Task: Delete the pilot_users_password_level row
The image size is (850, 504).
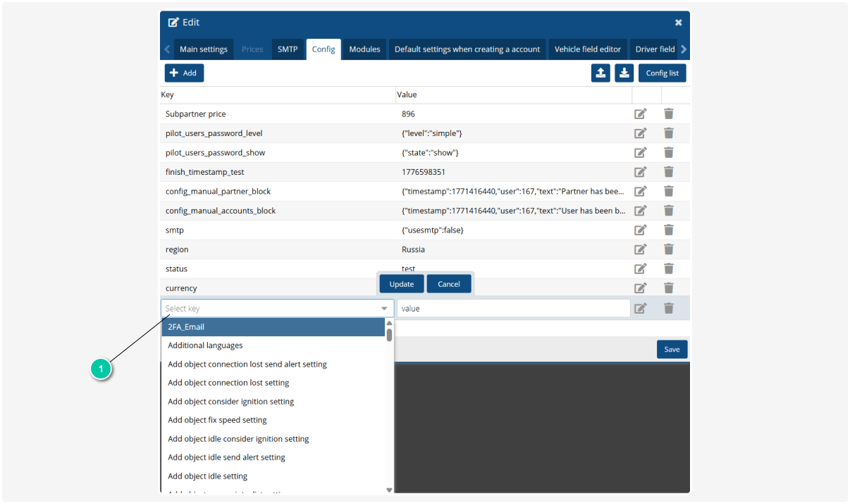Action: tap(668, 133)
